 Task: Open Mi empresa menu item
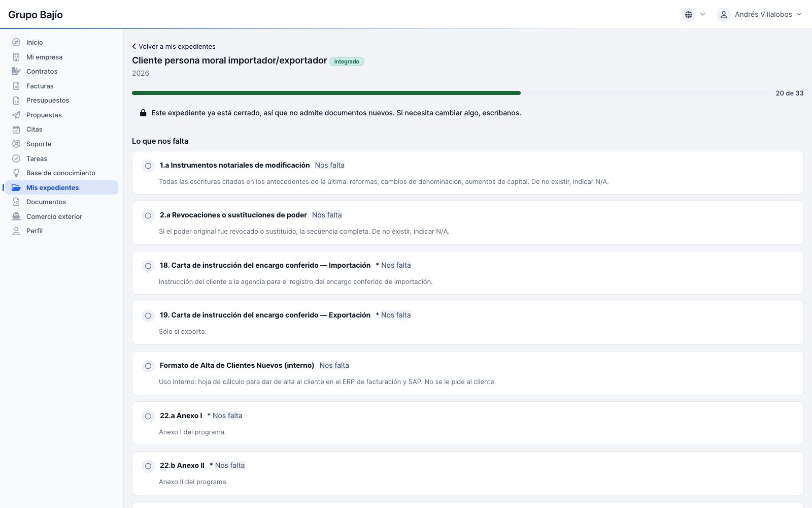61,57
